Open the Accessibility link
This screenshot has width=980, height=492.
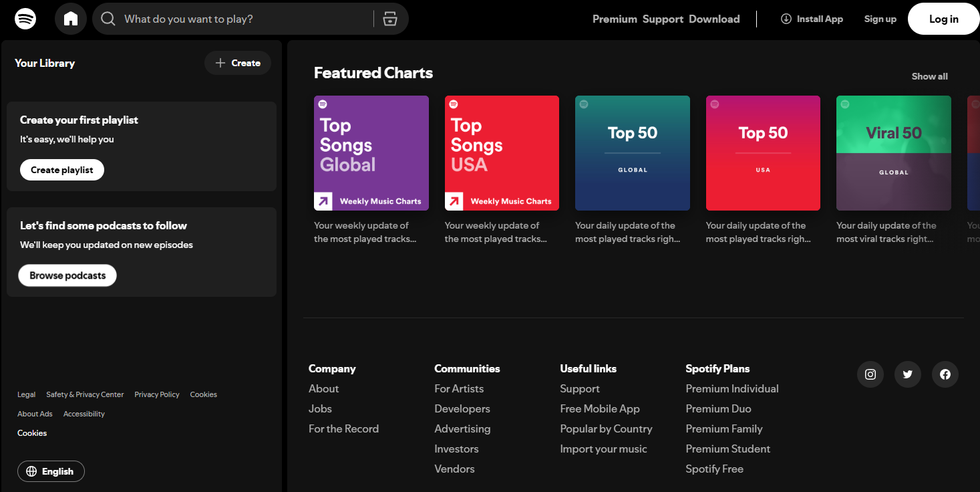84,414
